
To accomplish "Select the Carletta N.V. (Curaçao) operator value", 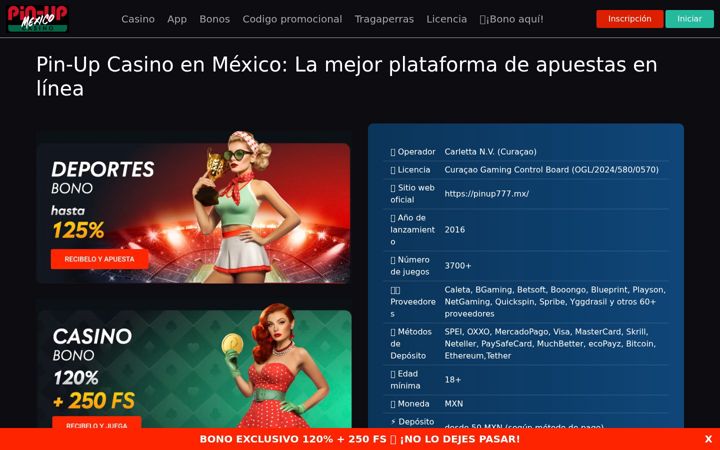I will pos(490,152).
